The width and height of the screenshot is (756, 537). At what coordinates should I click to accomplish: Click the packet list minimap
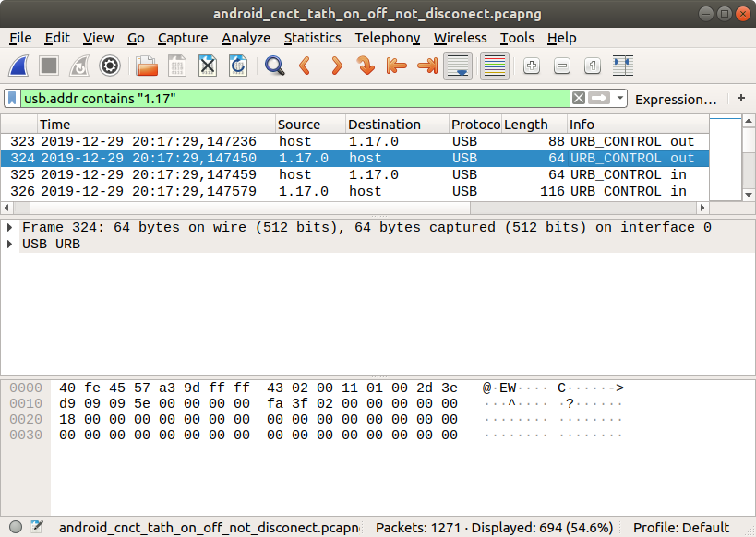[726, 157]
